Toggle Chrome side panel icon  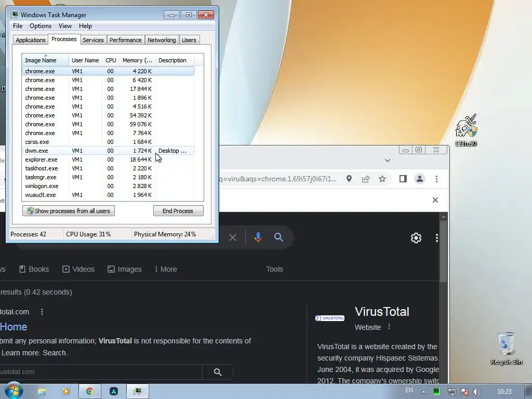pos(403,179)
